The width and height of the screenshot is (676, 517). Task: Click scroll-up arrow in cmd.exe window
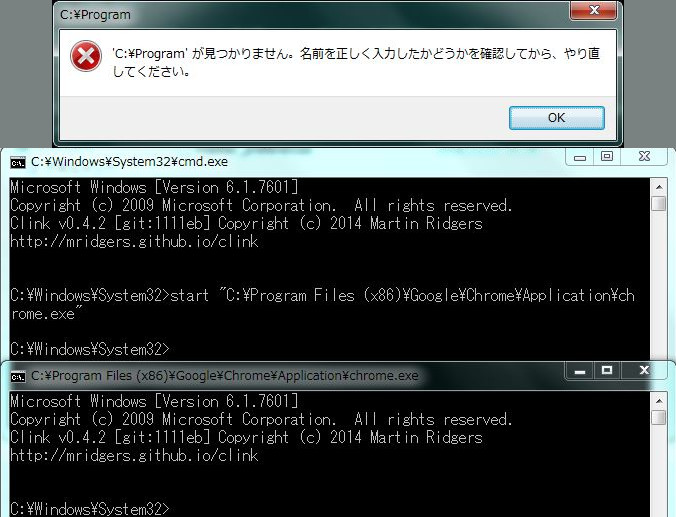click(659, 187)
